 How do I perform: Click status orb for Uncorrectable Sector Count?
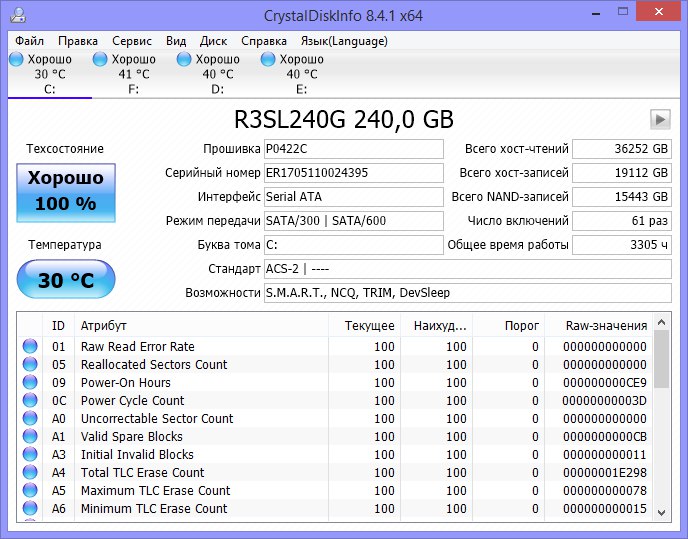pos(30,418)
